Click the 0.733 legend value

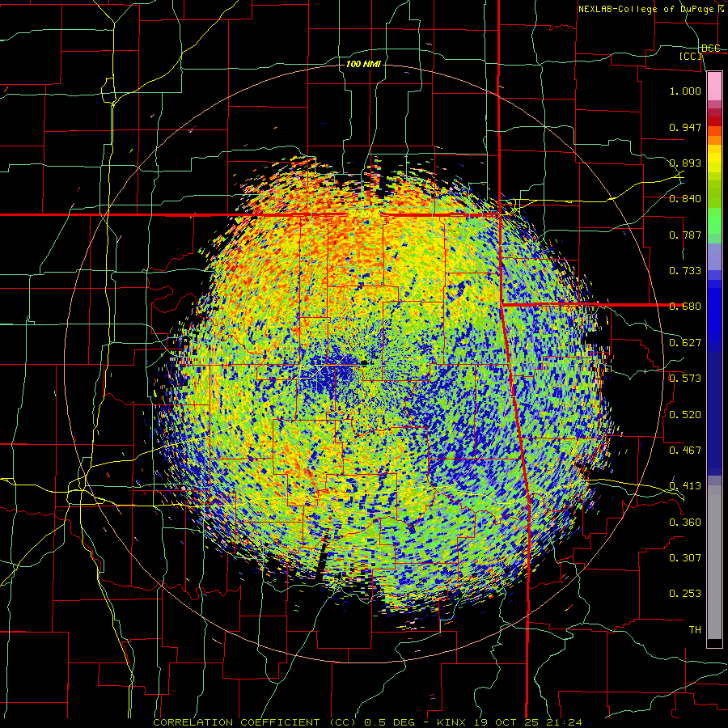pos(685,271)
